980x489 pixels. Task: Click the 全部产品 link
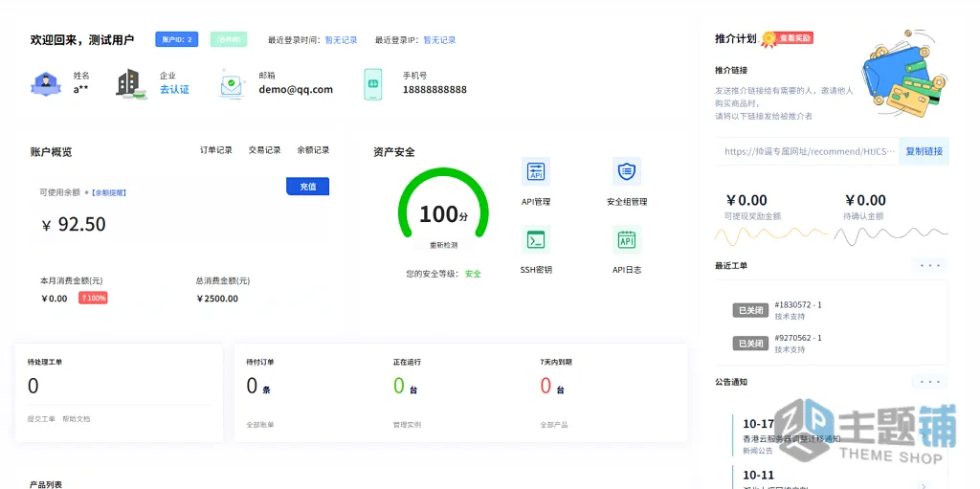[554, 425]
